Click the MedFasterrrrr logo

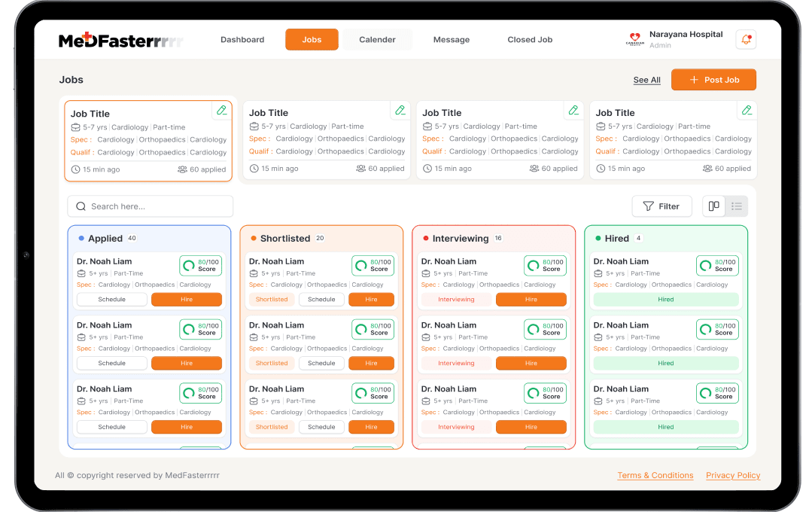[x=120, y=41]
